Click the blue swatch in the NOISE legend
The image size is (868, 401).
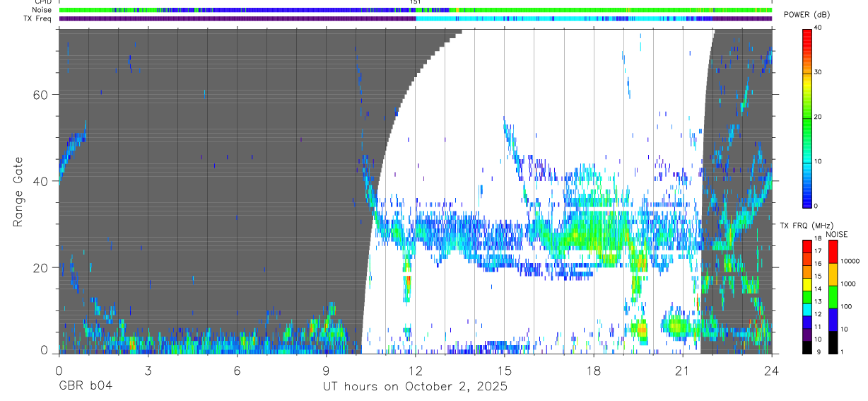pyautogui.click(x=833, y=320)
